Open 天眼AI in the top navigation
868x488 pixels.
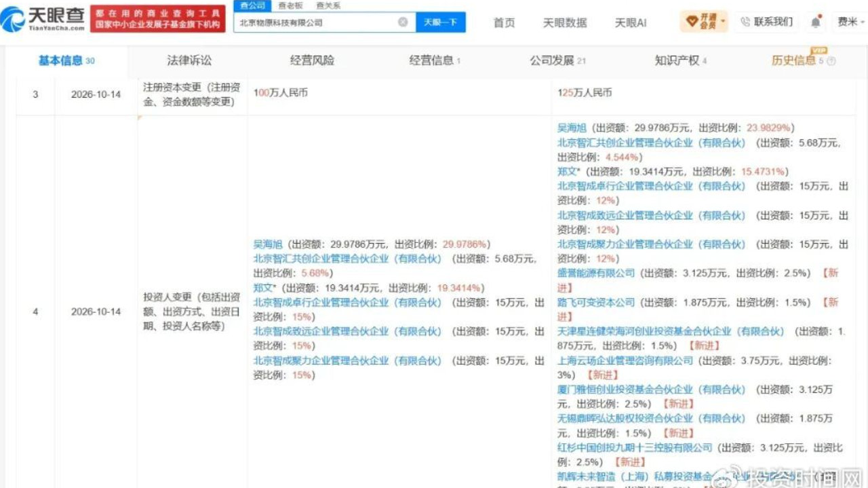click(631, 22)
